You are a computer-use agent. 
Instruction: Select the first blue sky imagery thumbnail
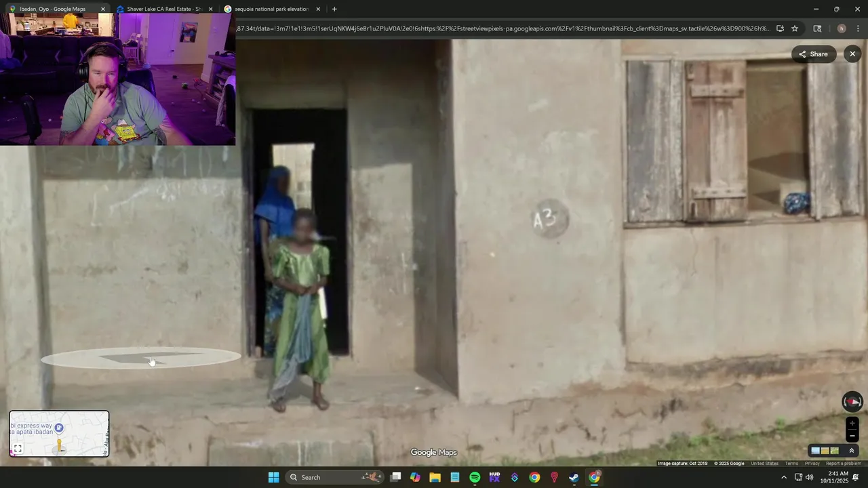pos(815,451)
